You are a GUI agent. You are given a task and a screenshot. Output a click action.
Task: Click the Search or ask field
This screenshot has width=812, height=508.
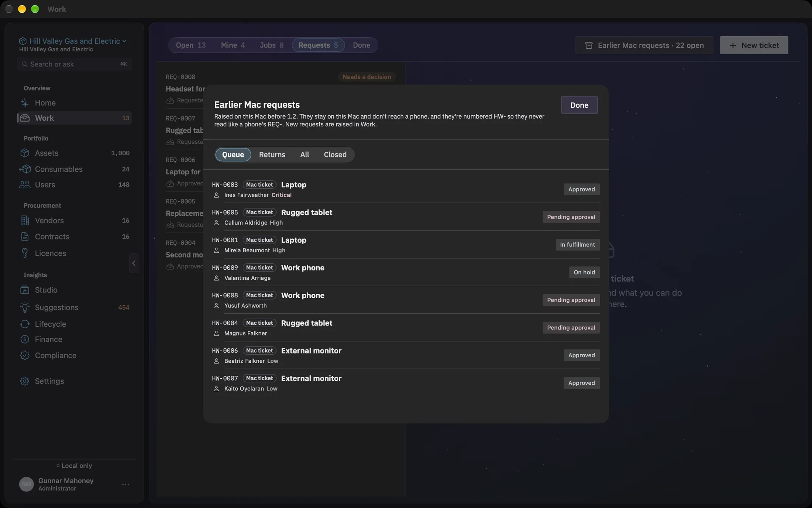tap(74, 64)
